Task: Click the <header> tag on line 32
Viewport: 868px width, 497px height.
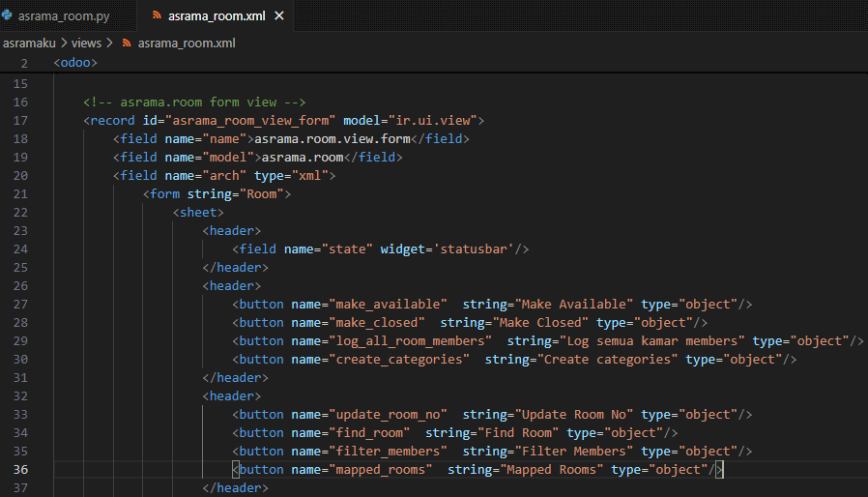Action: (231, 396)
